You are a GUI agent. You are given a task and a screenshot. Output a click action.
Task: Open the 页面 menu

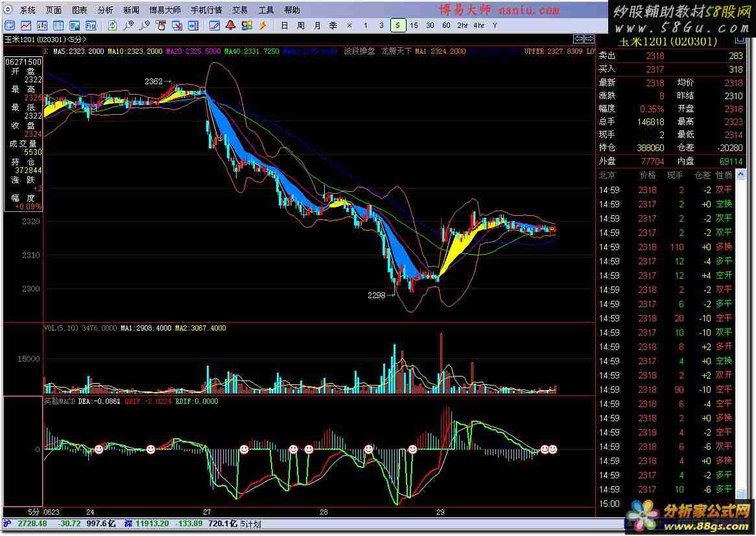(54, 10)
